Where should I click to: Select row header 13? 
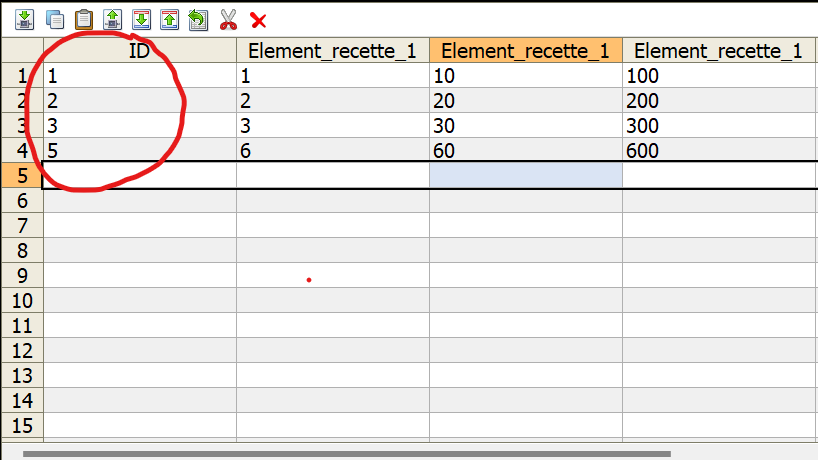coord(22,376)
